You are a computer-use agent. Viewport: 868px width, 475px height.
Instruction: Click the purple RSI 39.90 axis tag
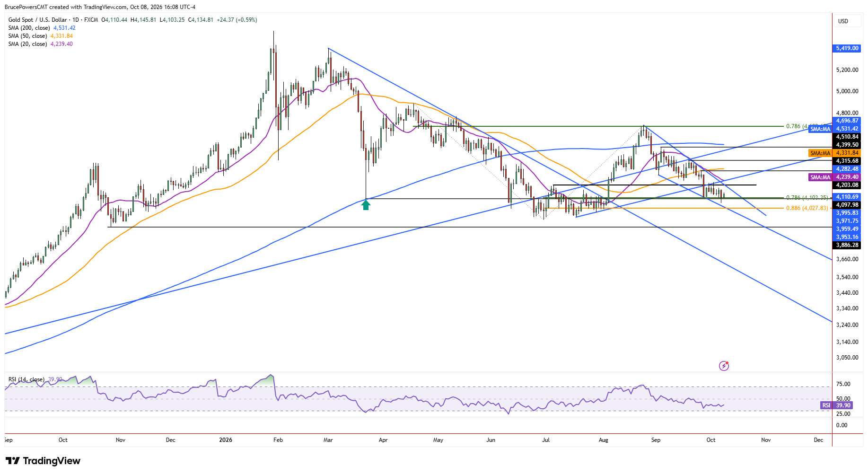(836, 405)
